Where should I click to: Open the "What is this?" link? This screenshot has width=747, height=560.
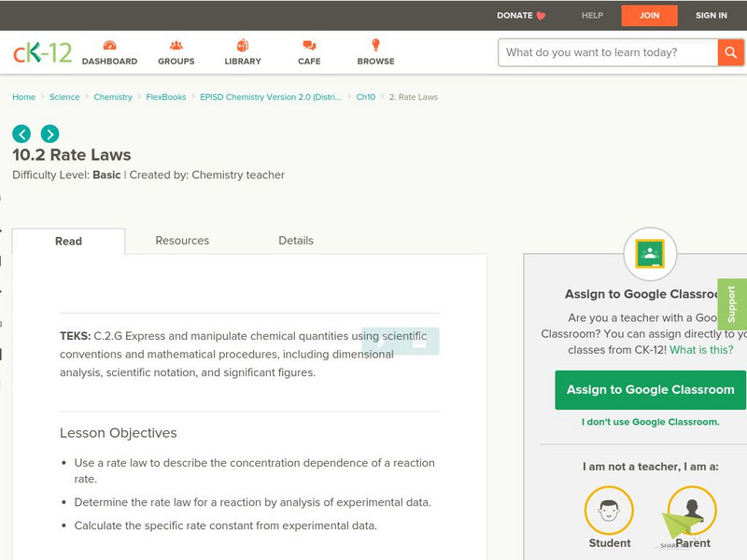tap(700, 350)
